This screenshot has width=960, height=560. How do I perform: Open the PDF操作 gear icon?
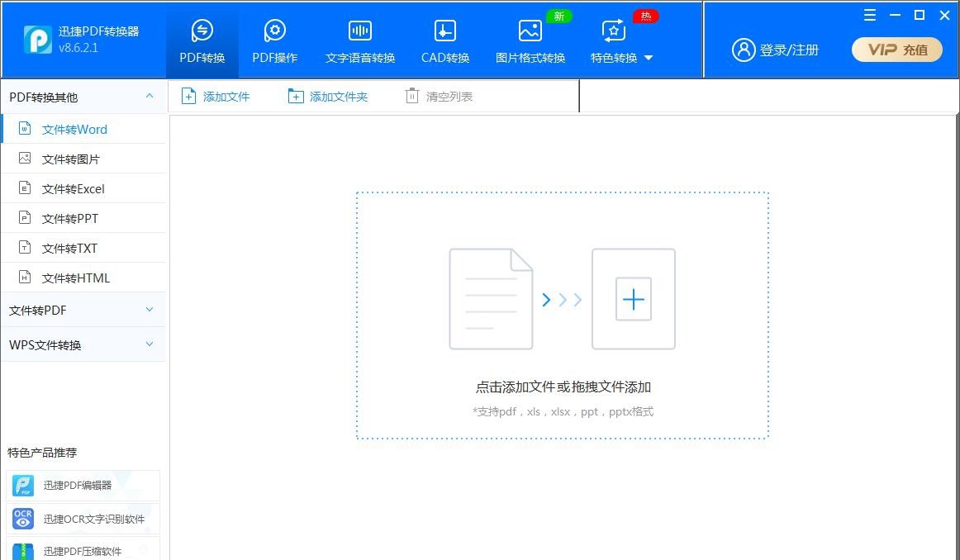(275, 30)
